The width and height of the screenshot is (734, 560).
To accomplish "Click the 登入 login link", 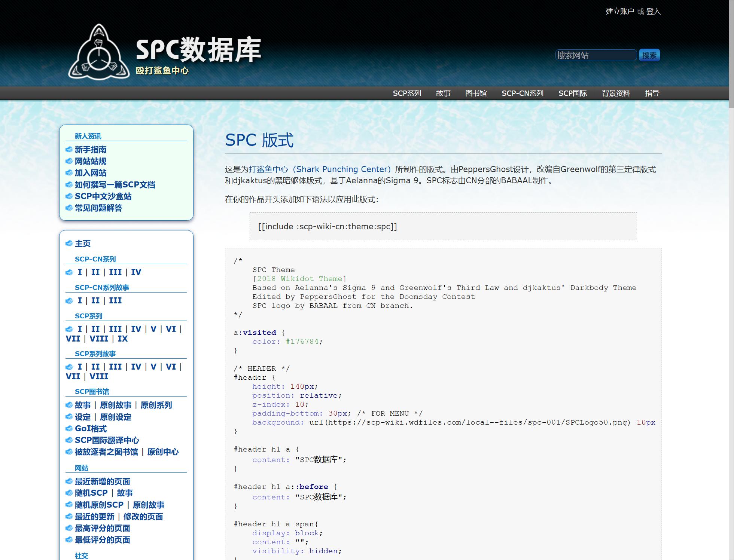I will 653,11.
